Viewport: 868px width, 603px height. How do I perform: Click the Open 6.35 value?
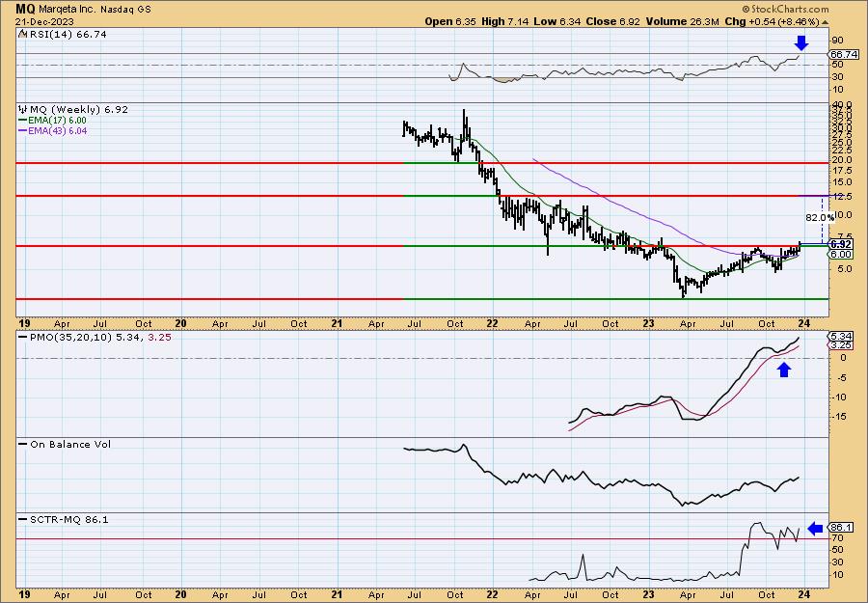tap(450, 21)
